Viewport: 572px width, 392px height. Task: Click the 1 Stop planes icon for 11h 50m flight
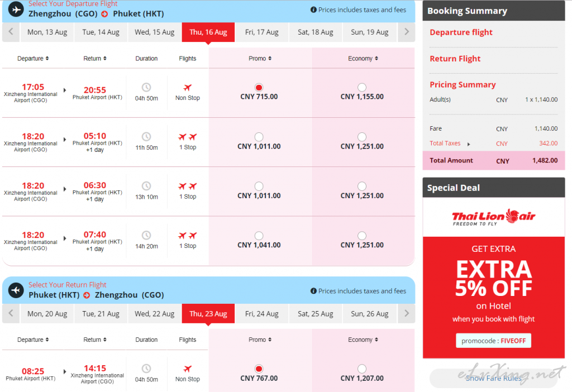pyautogui.click(x=188, y=137)
